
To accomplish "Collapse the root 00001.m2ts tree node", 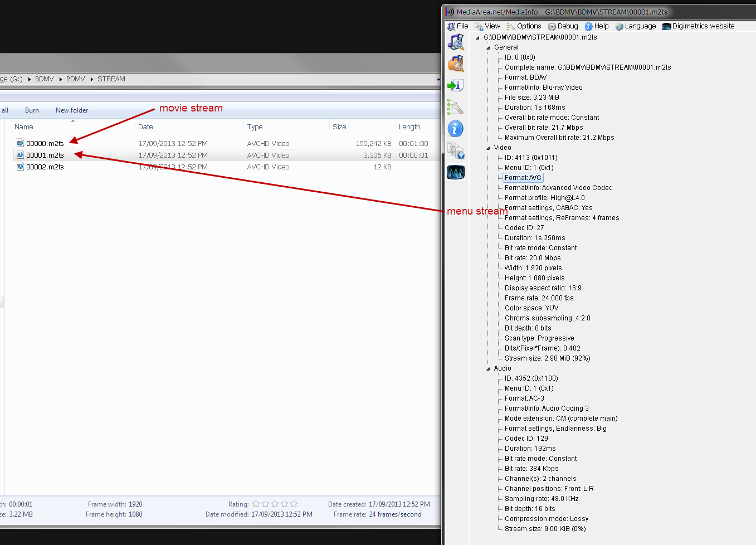I will [x=478, y=38].
